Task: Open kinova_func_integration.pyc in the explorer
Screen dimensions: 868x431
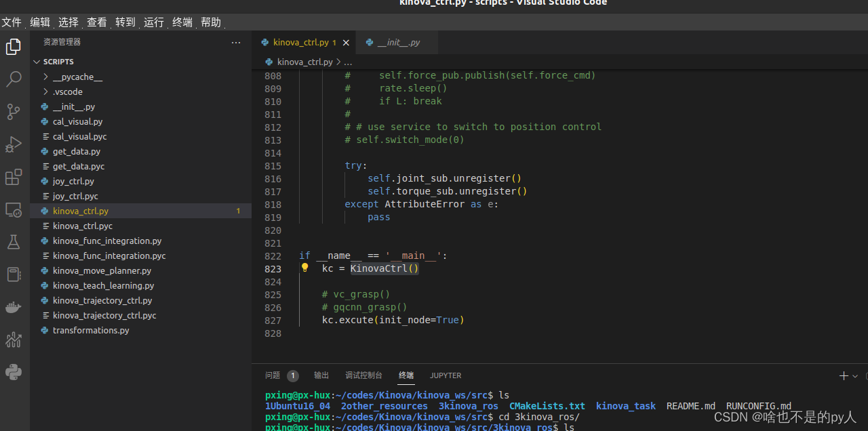Action: [140, 255]
